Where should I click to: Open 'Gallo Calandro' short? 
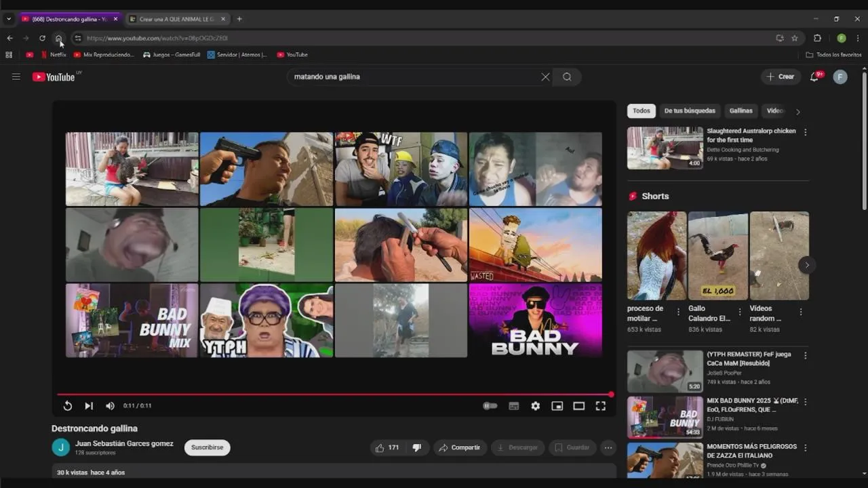[x=718, y=256]
